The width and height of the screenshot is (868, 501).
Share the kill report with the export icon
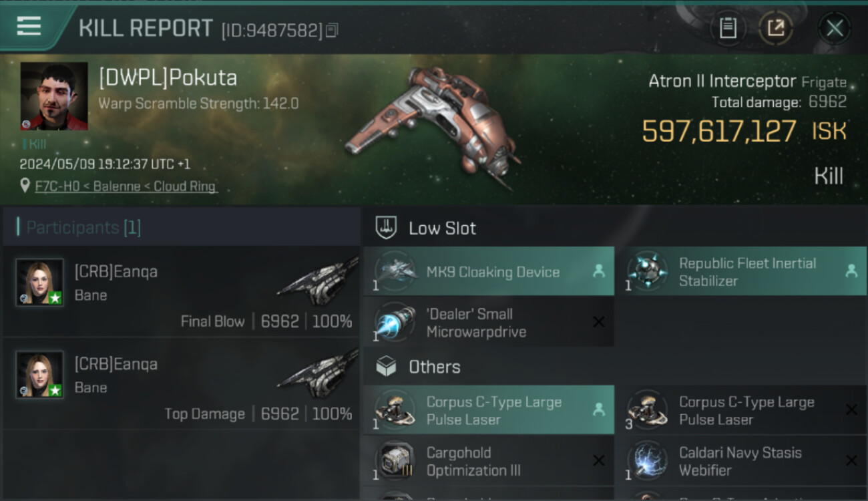pos(776,28)
